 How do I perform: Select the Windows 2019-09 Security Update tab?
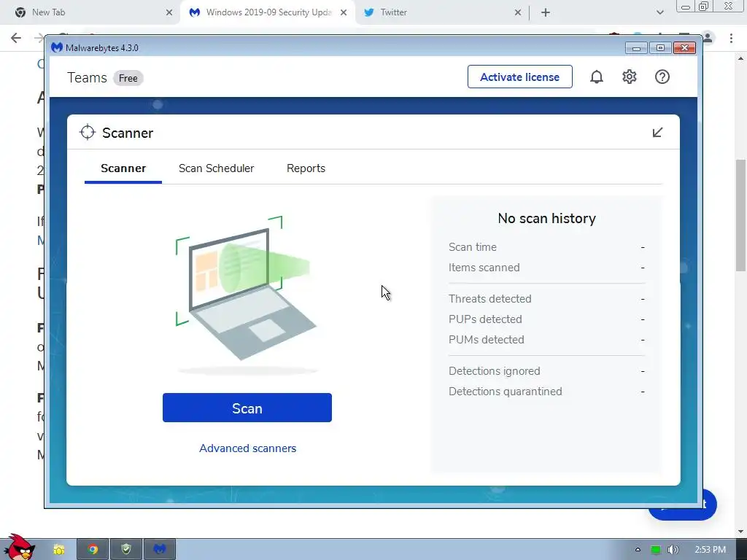pos(267,12)
